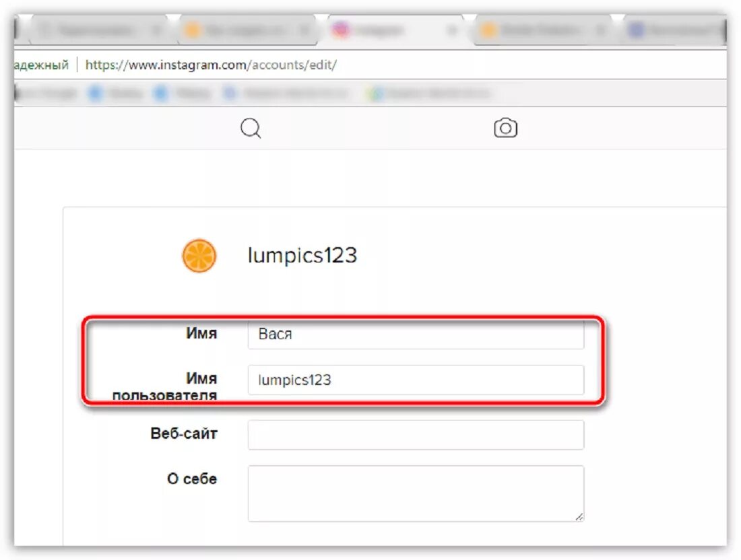Click the О себе text area

[x=416, y=493]
